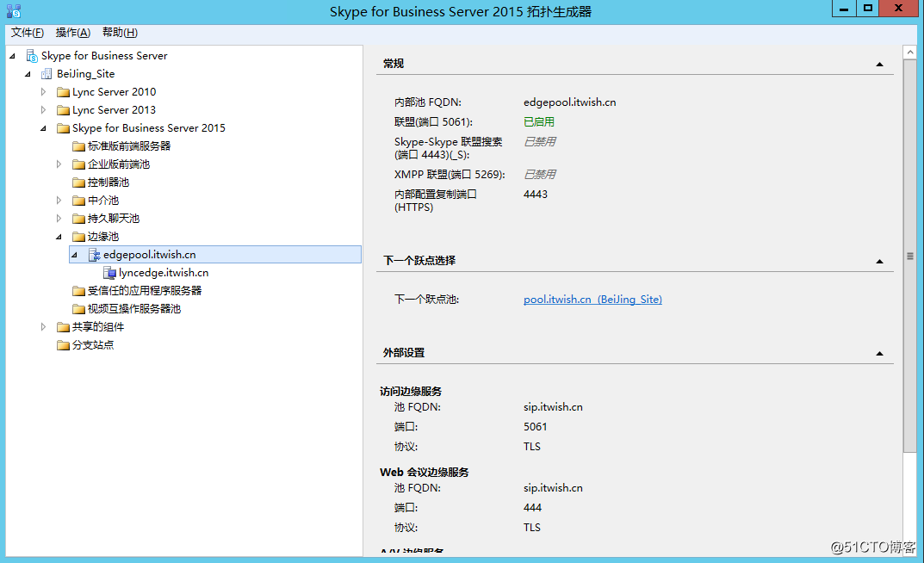
Task: Collapse the Skype for Business Server 2015 node
Action: [43, 128]
